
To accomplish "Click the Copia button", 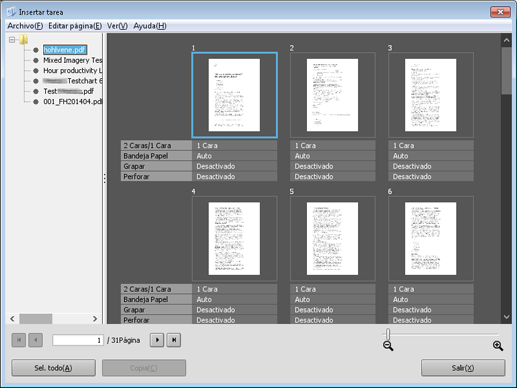I will tap(144, 368).
